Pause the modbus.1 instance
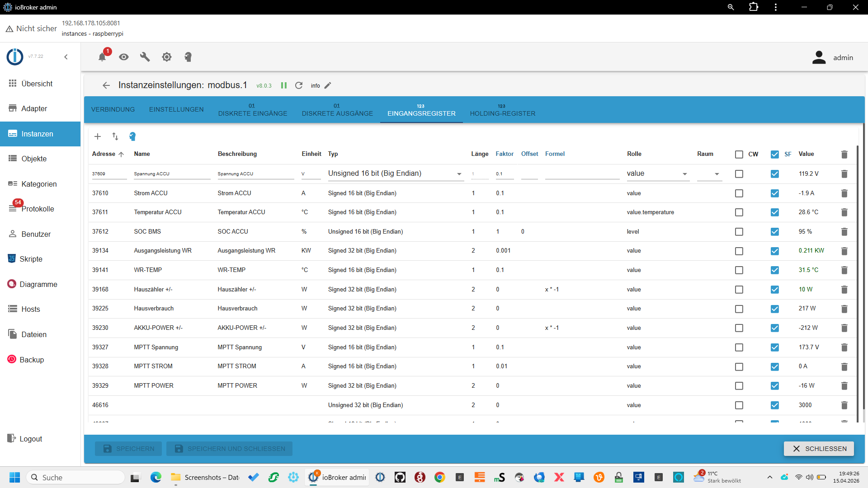 [284, 85]
